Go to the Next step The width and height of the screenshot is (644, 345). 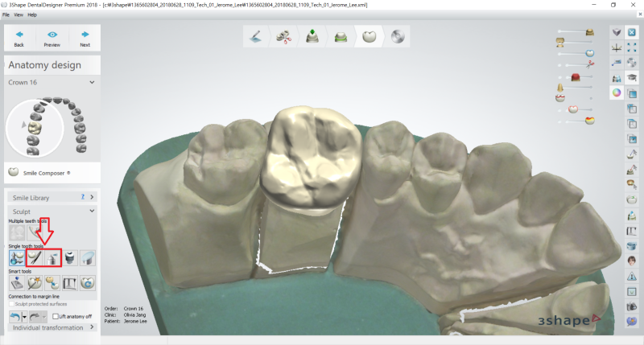pos(85,38)
